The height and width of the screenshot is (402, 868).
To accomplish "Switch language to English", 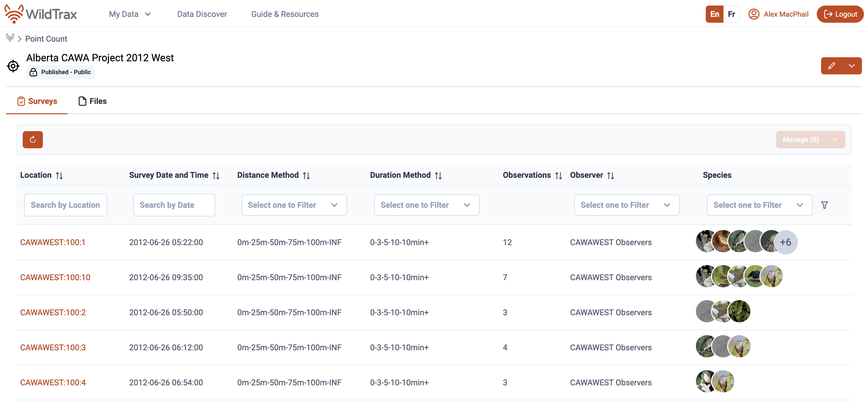I will (x=714, y=14).
